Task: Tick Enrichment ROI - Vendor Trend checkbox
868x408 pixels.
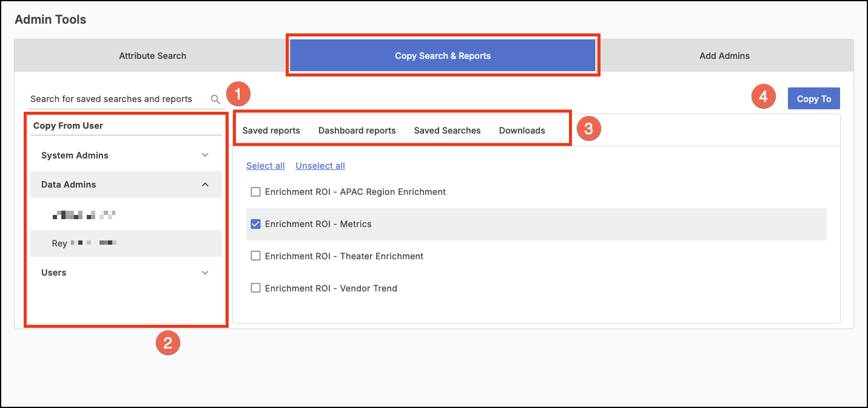Action: coord(255,288)
